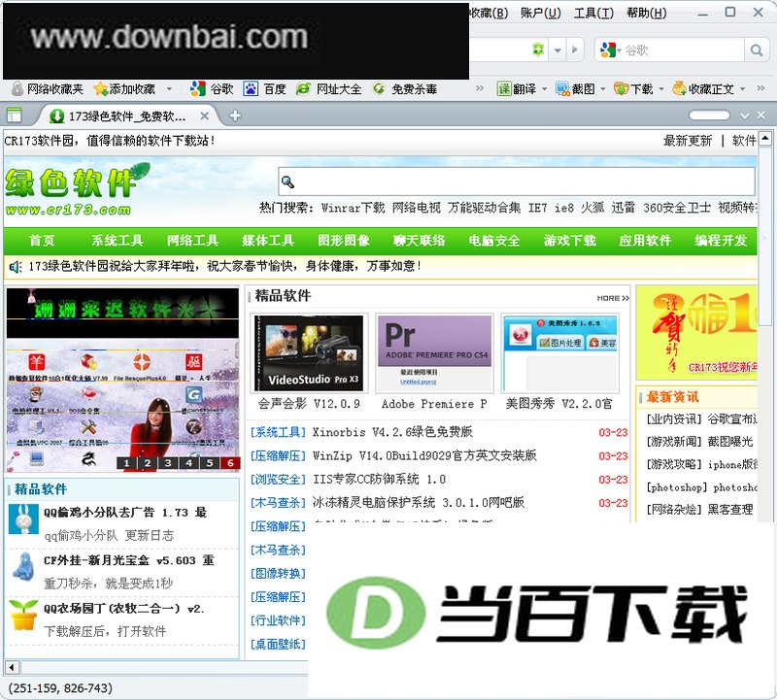Open the 媒体工具 nav tab
The width and height of the screenshot is (777, 700).
pos(268,241)
